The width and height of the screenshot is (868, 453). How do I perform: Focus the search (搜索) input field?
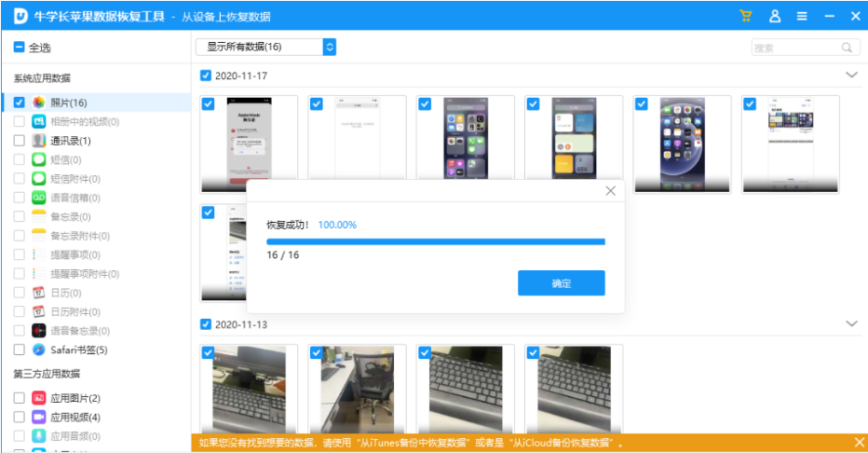click(x=806, y=48)
